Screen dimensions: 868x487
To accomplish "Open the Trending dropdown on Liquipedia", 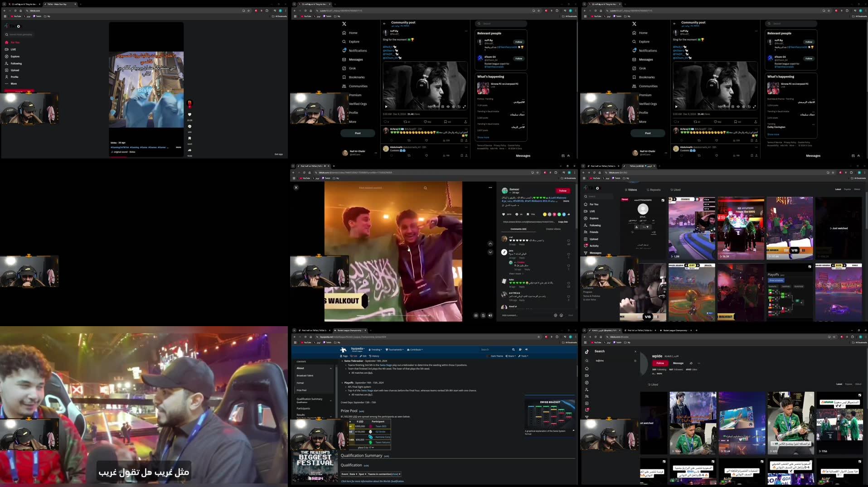I will tap(375, 350).
